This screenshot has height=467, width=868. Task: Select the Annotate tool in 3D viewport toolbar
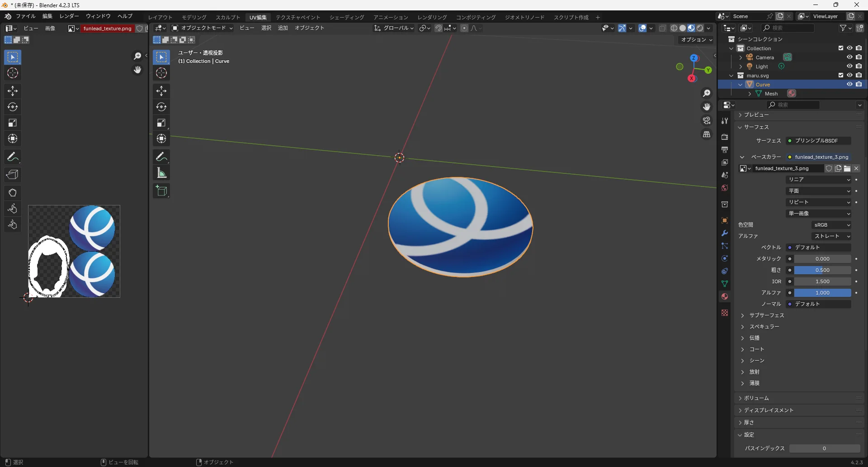161,157
